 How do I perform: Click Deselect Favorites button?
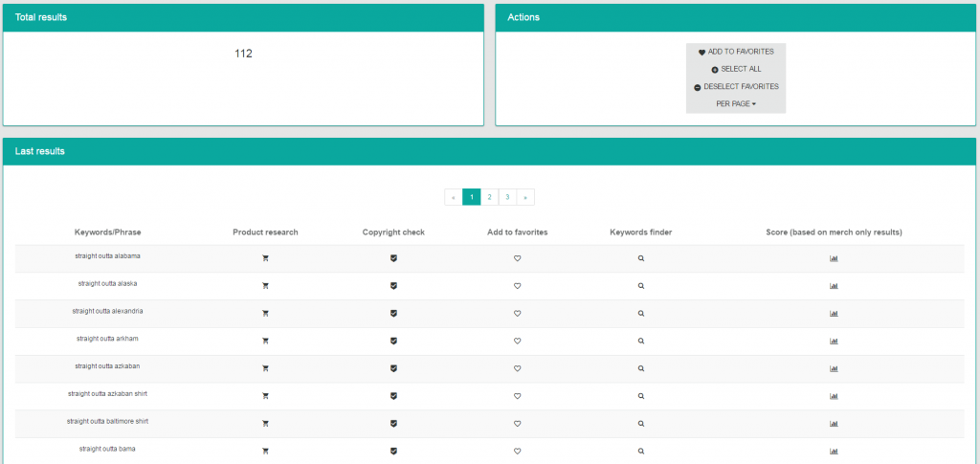tap(736, 87)
